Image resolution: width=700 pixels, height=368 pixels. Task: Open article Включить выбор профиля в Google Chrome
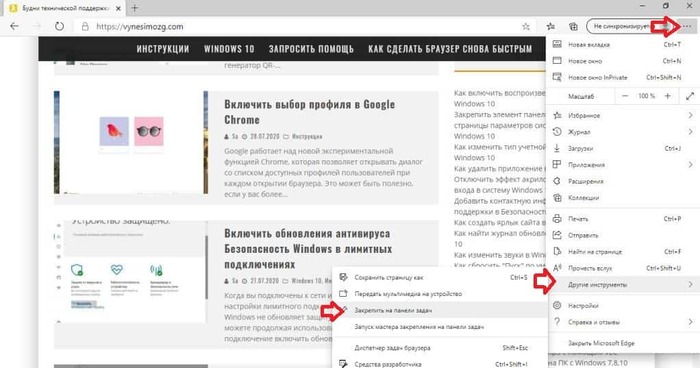click(309, 112)
